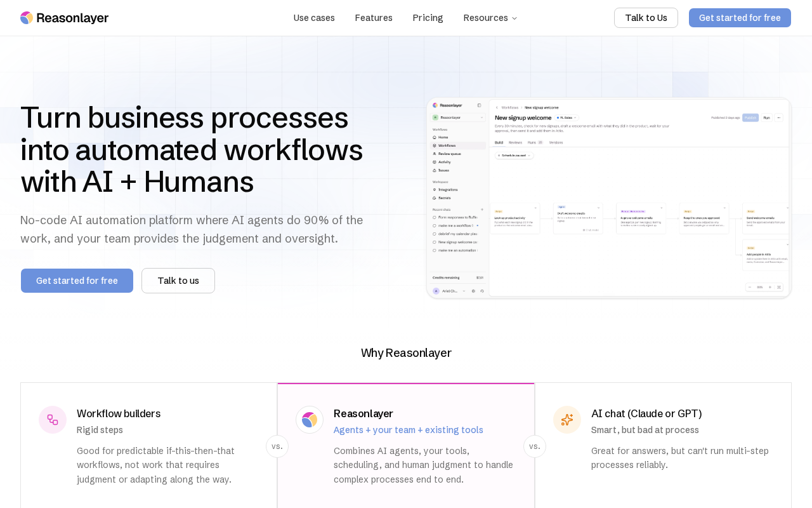Click hero Get started for free button

(x=77, y=281)
